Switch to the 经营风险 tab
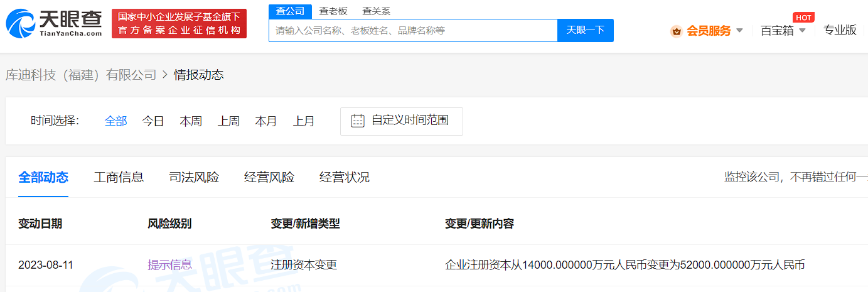868x292 pixels. point(269,177)
